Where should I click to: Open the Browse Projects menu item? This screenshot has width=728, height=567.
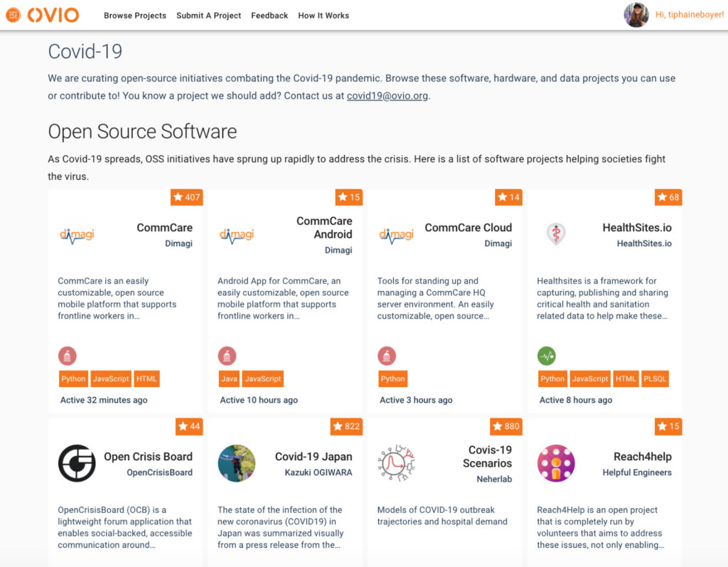click(135, 16)
